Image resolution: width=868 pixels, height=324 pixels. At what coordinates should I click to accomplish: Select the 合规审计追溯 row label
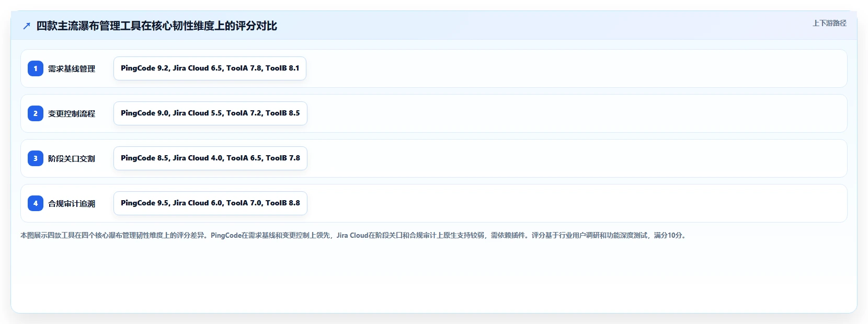tap(72, 203)
